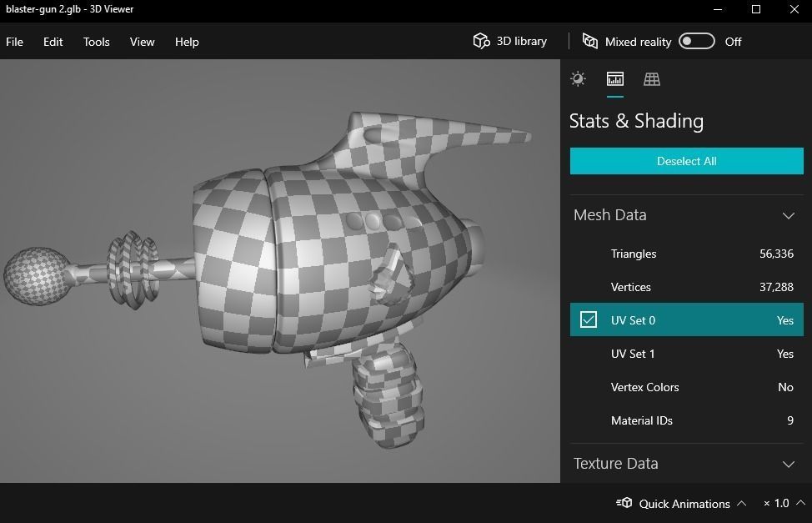
Task: Click the Quick Animations cube icon
Action: [x=624, y=503]
